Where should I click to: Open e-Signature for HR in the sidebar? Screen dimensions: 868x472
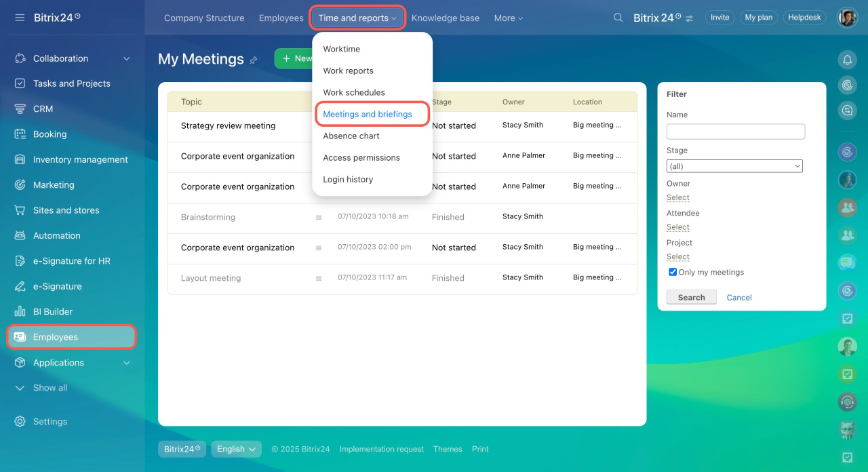point(71,261)
